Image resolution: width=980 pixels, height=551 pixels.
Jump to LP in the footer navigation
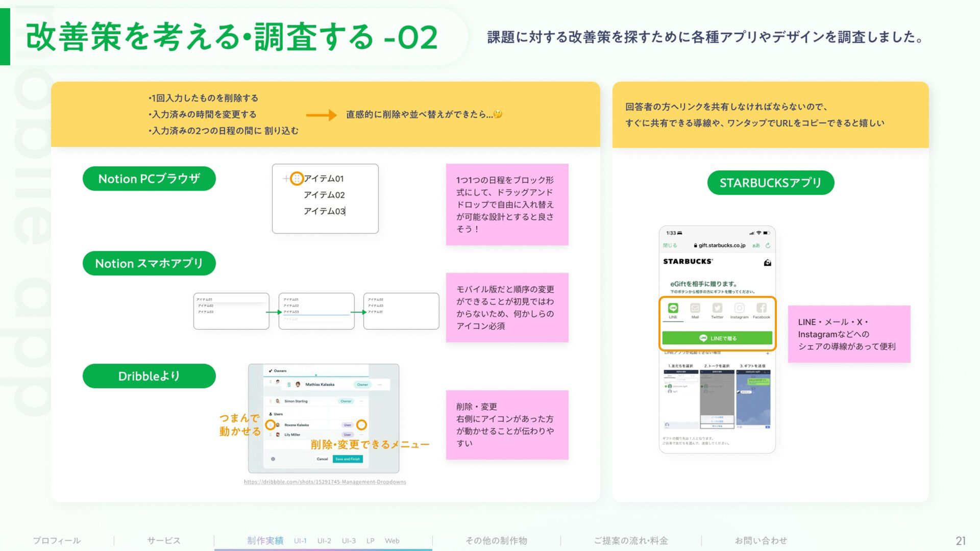(x=371, y=541)
